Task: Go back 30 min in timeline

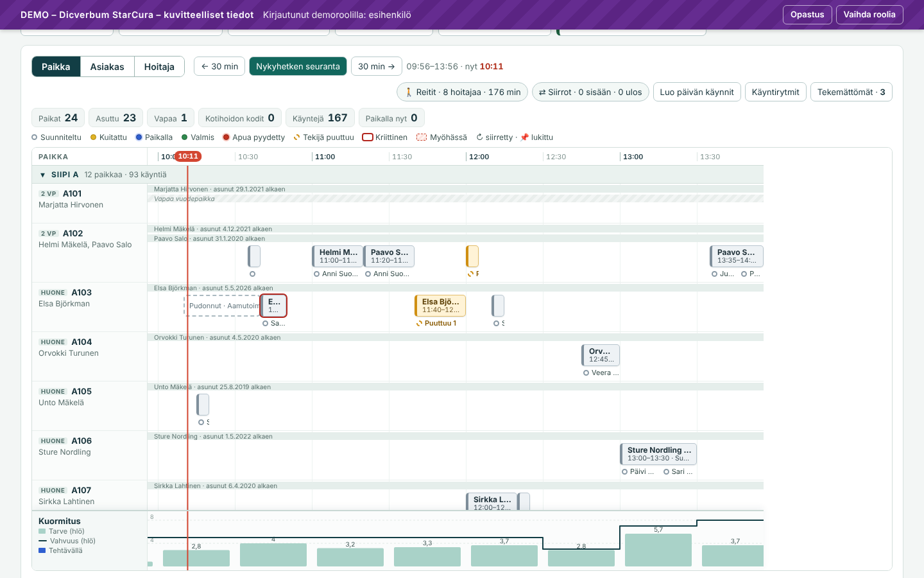Action: [x=219, y=66]
